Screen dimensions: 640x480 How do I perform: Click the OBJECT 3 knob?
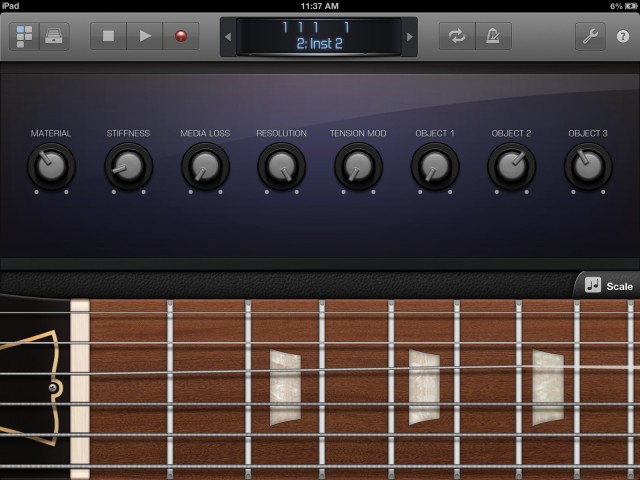588,165
